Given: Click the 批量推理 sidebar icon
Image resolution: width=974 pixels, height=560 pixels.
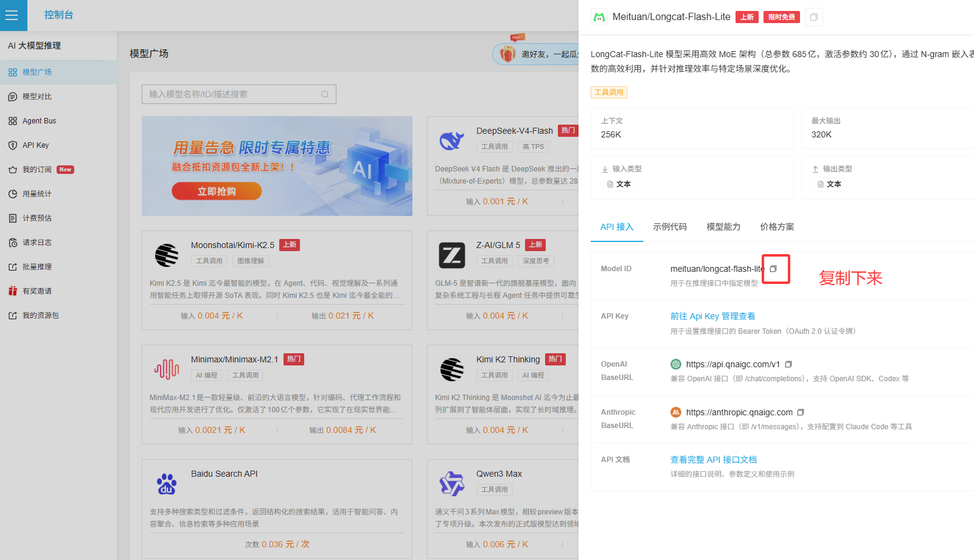Looking at the screenshot, I should [13, 267].
